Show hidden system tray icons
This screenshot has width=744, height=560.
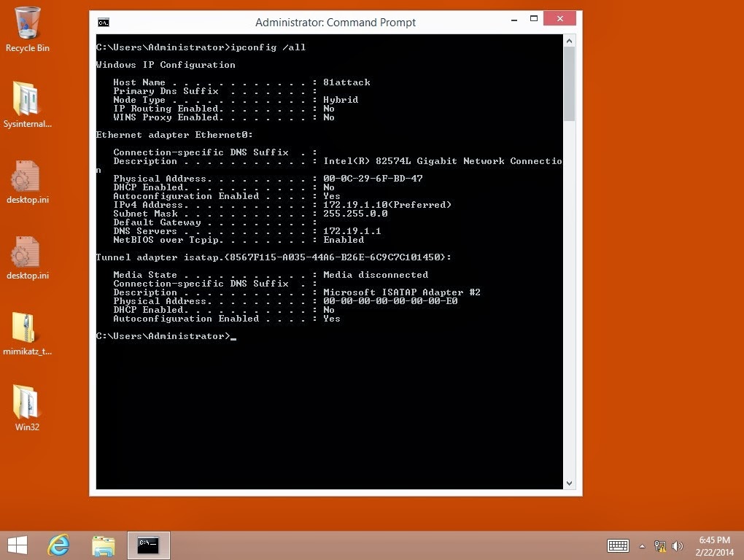641,545
